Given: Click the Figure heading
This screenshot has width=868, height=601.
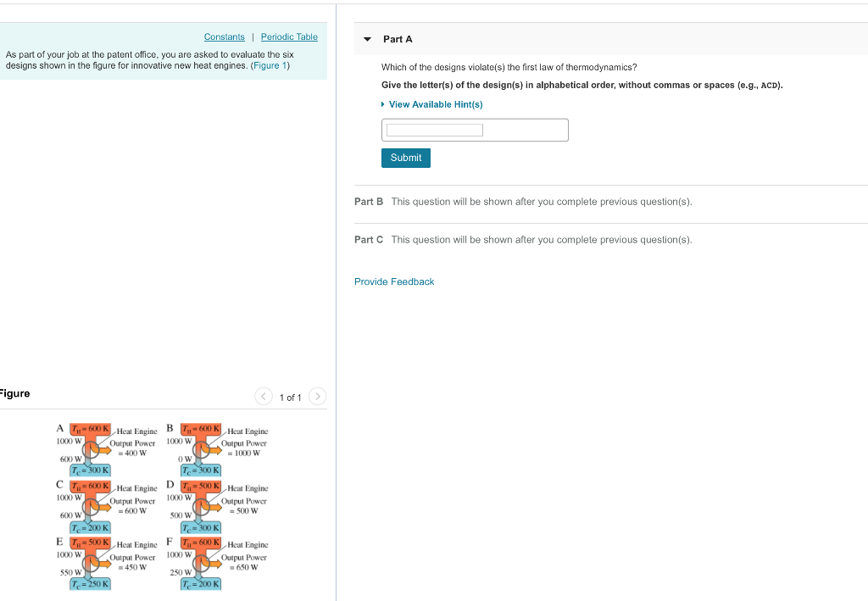Looking at the screenshot, I should 14,393.
